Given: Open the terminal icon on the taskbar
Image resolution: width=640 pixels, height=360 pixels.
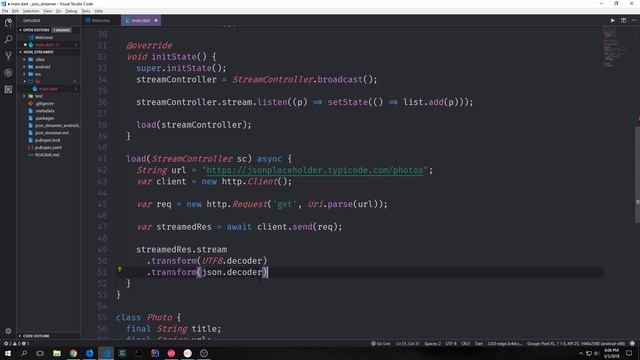Looking at the screenshot, I should pyautogui.click(x=138, y=353).
